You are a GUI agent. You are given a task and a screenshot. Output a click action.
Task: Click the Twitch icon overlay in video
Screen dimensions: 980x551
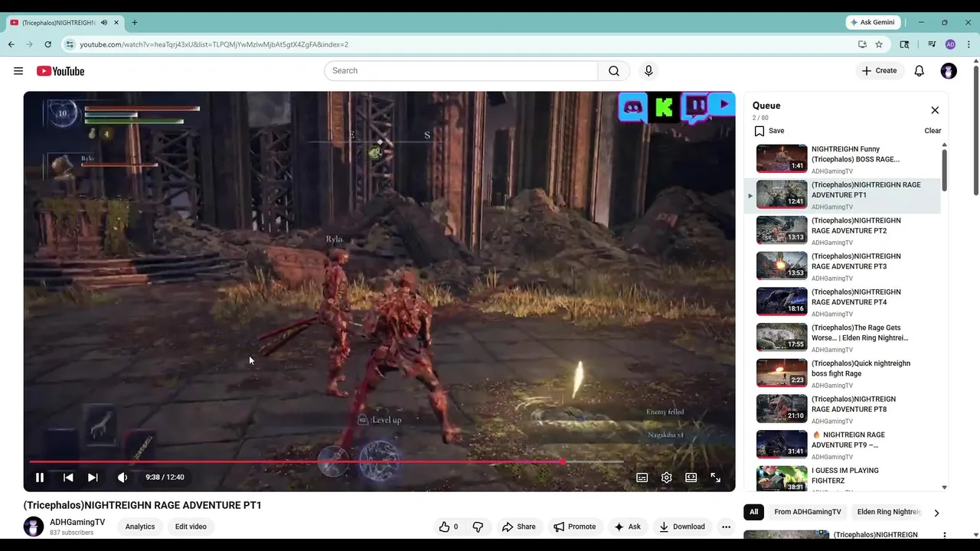click(x=695, y=106)
